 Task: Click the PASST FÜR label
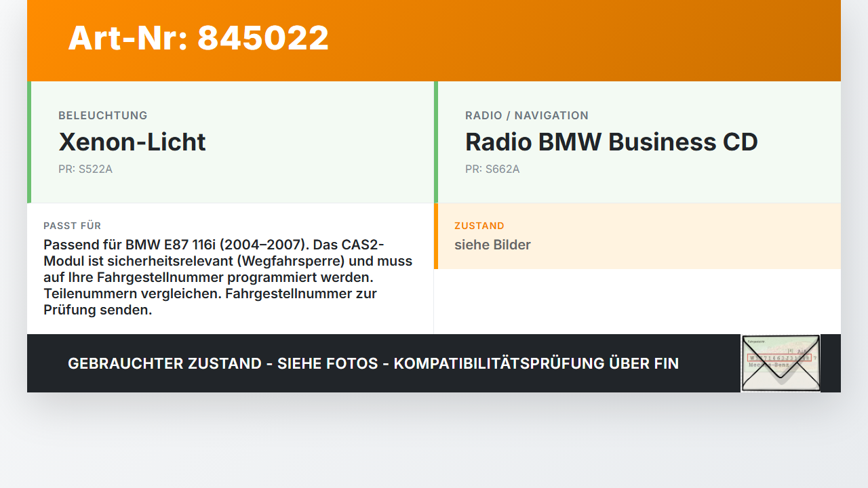pyautogui.click(x=73, y=226)
